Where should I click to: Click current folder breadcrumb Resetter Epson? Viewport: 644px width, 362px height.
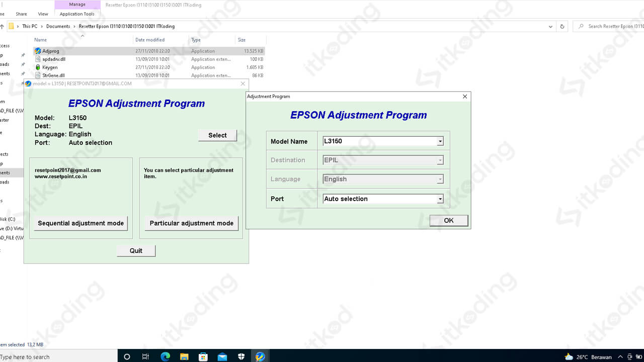click(x=127, y=26)
